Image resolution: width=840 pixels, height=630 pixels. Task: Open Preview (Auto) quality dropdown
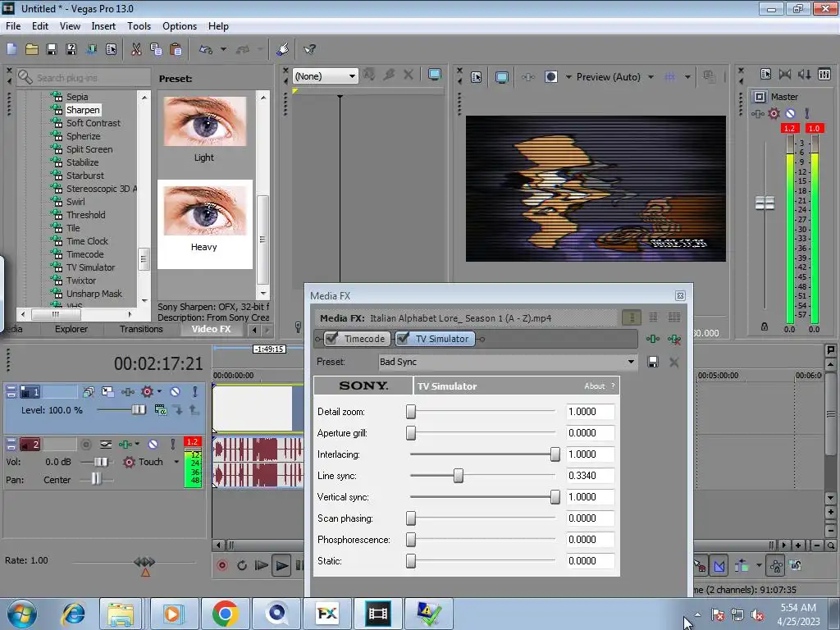click(x=651, y=77)
